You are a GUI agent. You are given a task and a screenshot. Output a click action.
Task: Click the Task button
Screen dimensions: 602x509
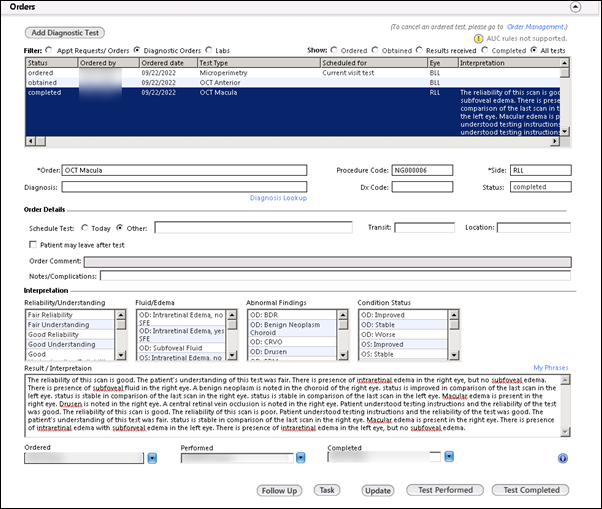[327, 490]
